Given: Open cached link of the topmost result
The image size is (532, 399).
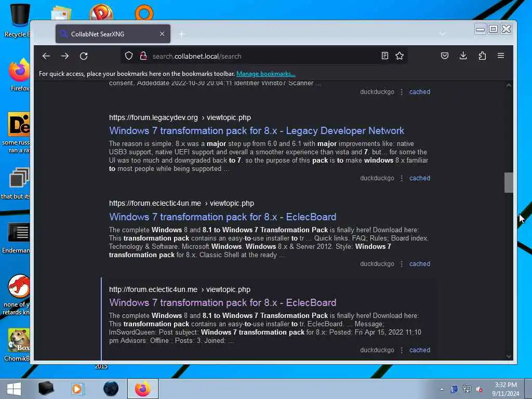Looking at the screenshot, I should pyautogui.click(x=419, y=91).
